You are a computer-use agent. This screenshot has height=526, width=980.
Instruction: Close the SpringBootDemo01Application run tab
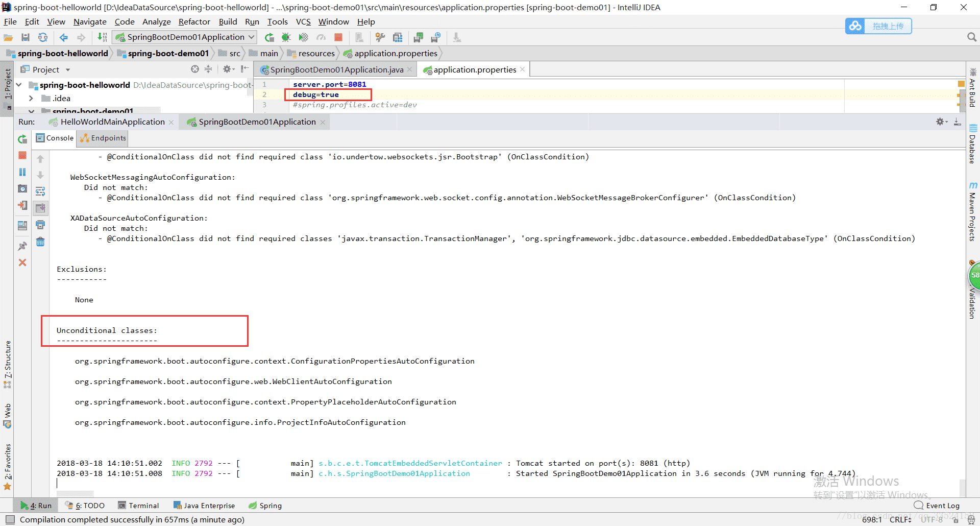(323, 122)
